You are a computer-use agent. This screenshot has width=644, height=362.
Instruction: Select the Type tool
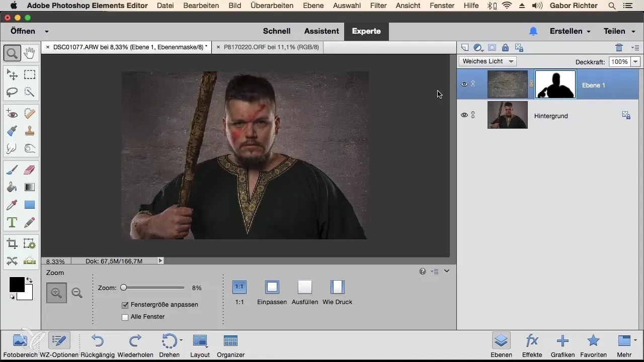[12, 222]
